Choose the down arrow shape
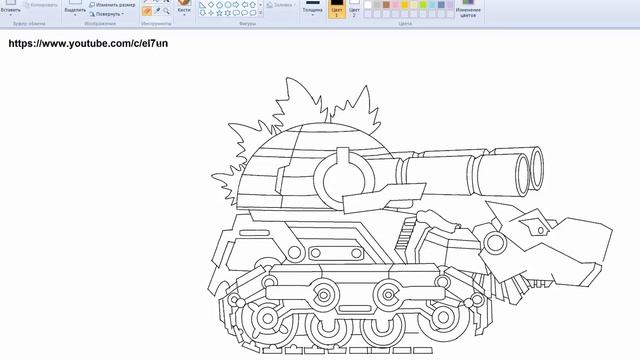640x360 pixels. point(202,13)
